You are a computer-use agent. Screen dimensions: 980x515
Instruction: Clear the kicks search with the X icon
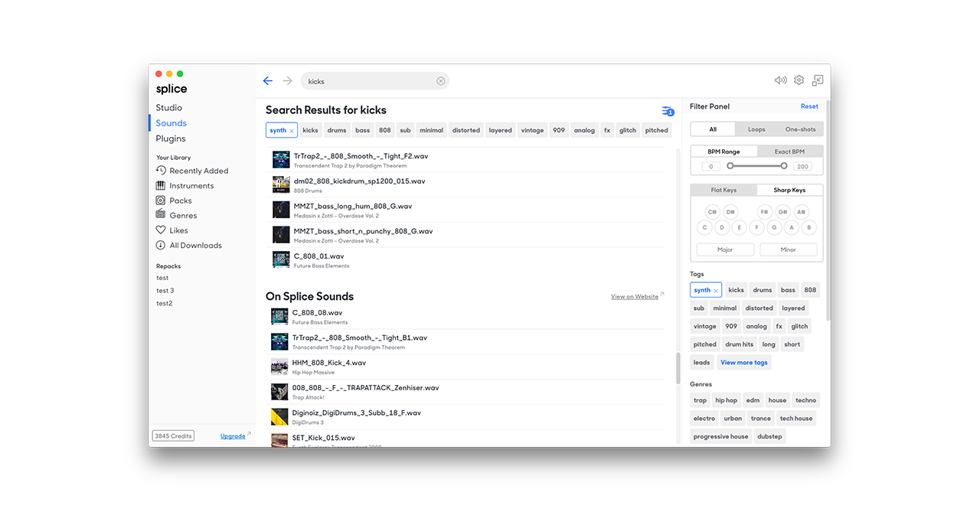[440, 81]
